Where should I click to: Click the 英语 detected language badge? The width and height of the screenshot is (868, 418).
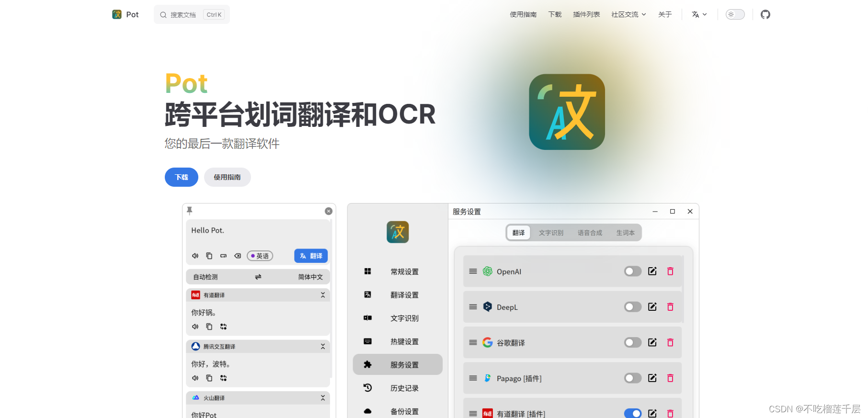tap(260, 256)
